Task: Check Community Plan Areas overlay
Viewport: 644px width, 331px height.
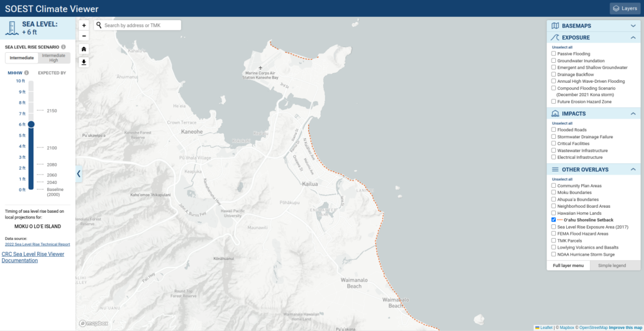Action: click(553, 186)
